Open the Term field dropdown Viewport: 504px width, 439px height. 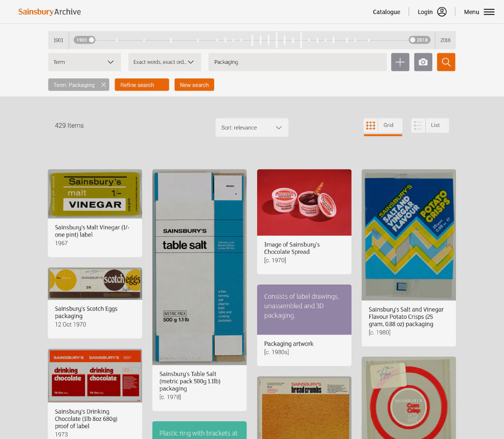[x=84, y=62]
